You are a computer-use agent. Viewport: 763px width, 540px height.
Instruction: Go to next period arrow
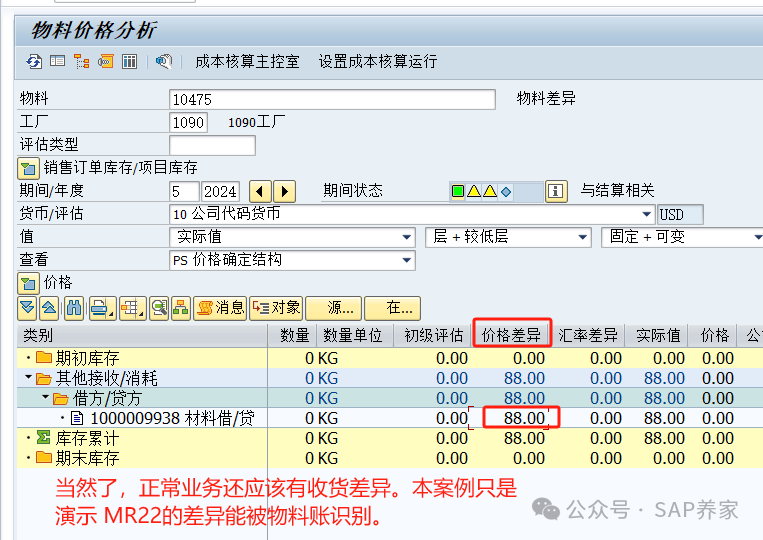point(285,191)
